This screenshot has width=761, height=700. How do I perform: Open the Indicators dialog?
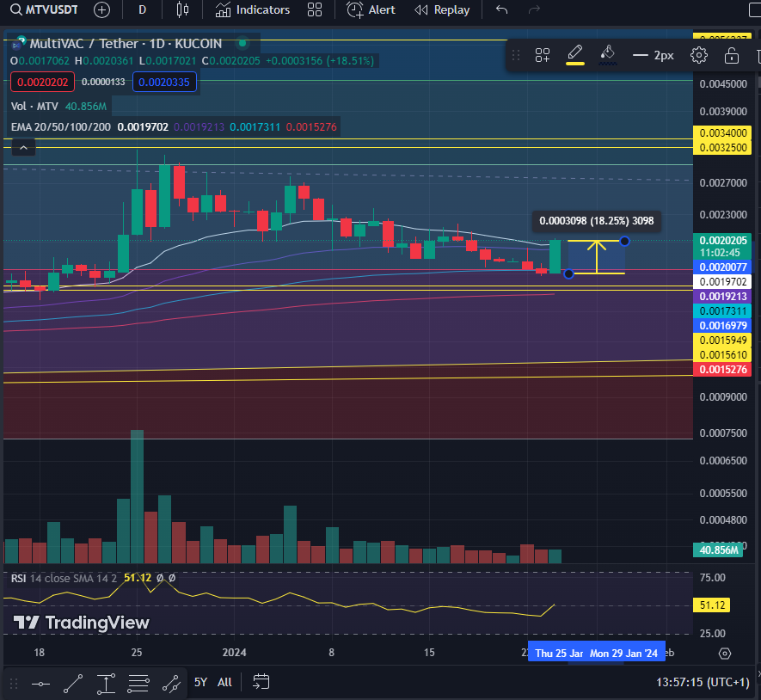click(252, 9)
